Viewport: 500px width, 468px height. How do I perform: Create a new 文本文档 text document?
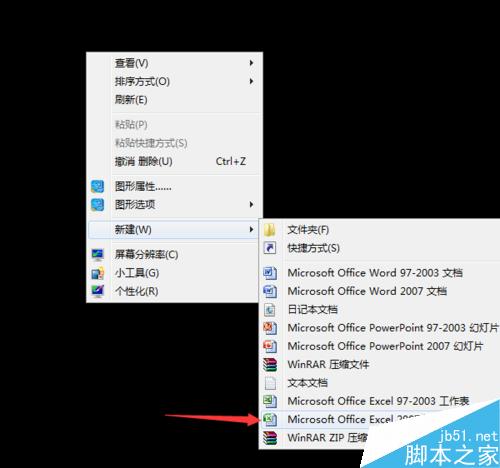tap(380, 383)
